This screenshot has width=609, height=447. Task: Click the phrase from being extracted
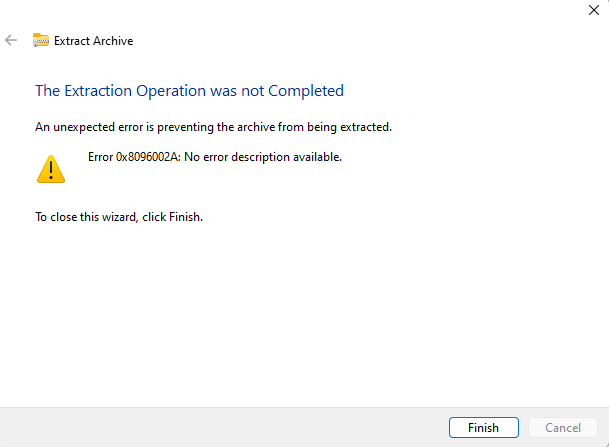coord(343,127)
